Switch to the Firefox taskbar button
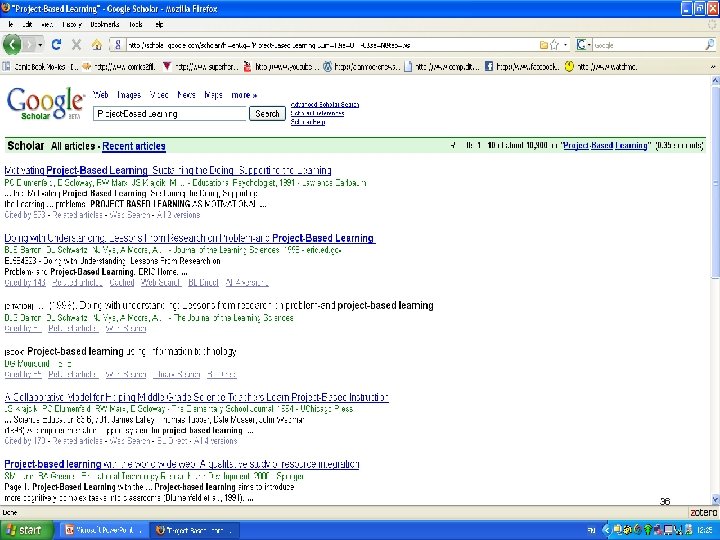720x540 pixels. click(x=195, y=530)
